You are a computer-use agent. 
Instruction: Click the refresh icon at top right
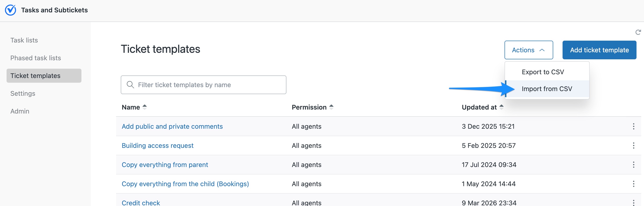pyautogui.click(x=638, y=32)
